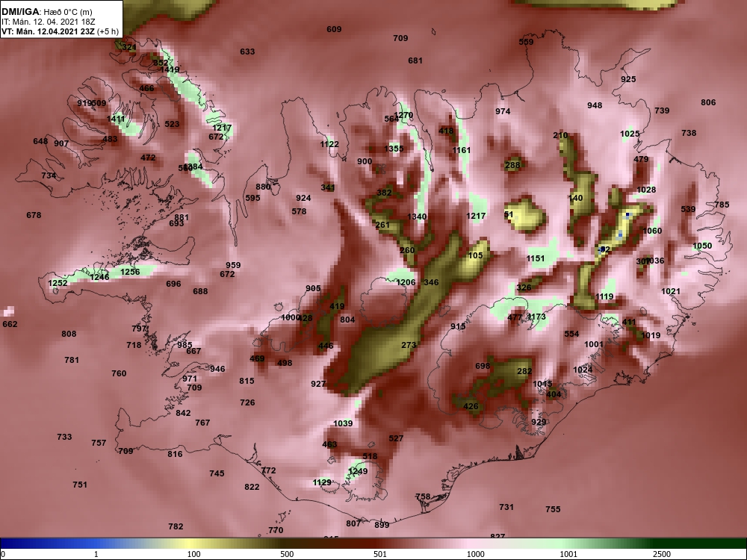Click the '1340' height value
The image size is (747, 560).
pyautogui.click(x=417, y=217)
